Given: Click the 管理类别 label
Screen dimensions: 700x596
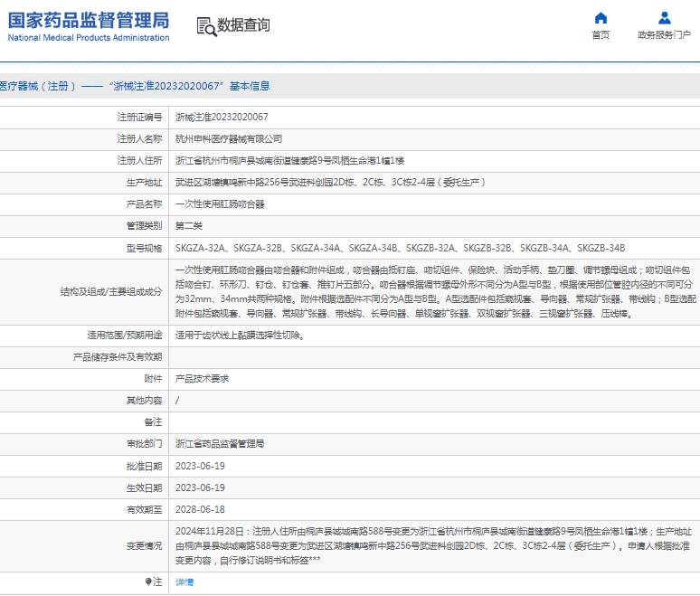Looking at the screenshot, I should (x=144, y=226).
